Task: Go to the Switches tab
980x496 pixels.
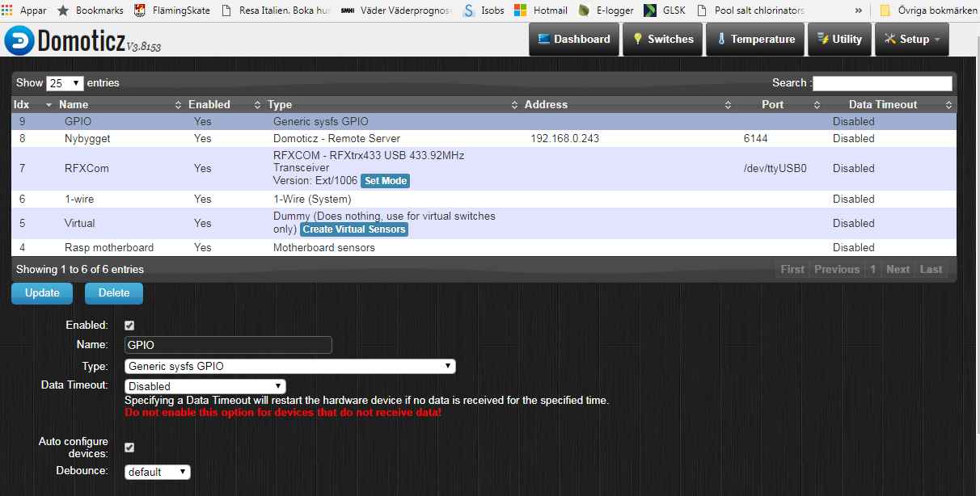Action: (663, 40)
